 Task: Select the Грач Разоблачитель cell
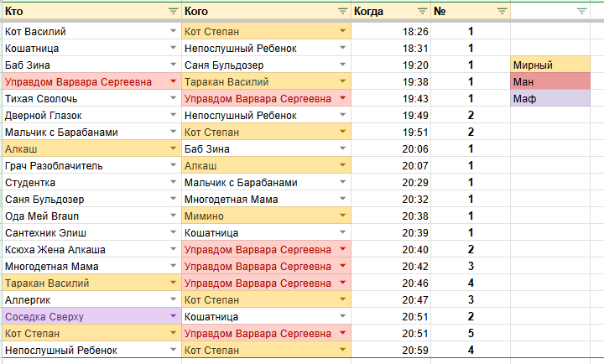point(91,165)
